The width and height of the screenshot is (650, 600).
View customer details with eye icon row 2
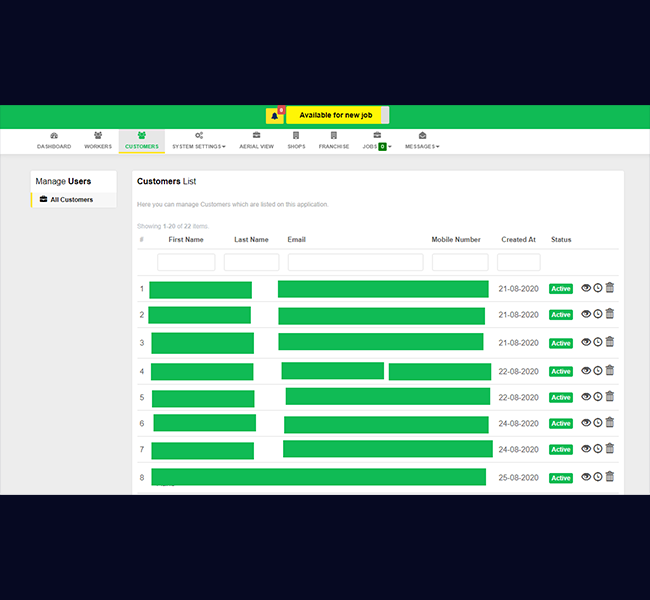click(x=586, y=314)
